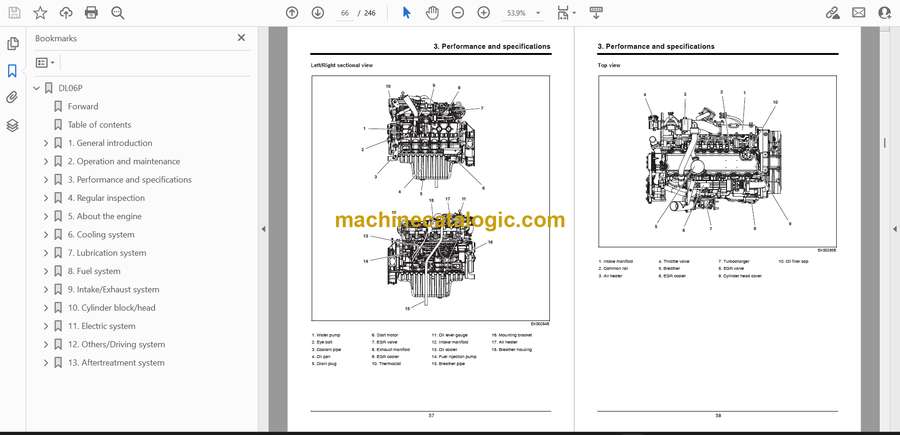Jump to 5. About the engine

[x=104, y=216]
